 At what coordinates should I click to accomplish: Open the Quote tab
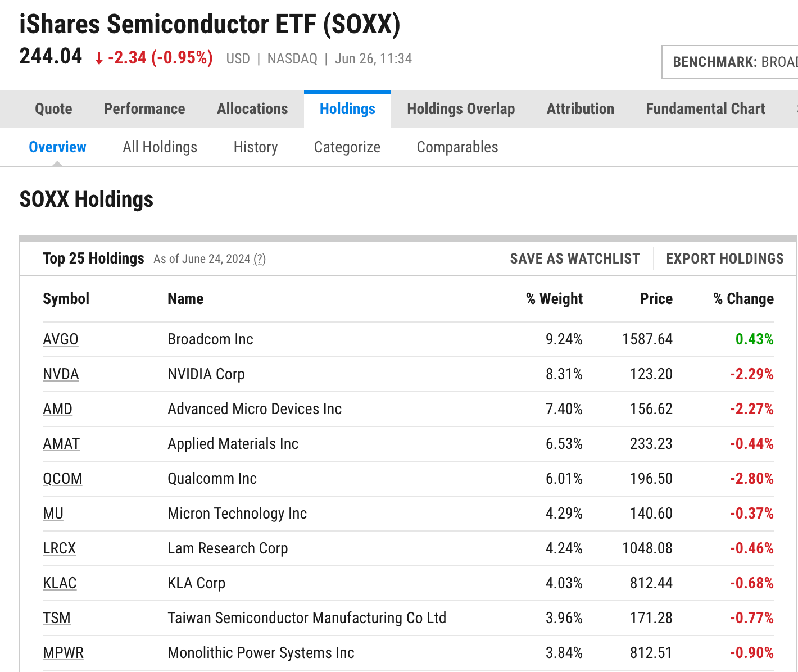53,109
